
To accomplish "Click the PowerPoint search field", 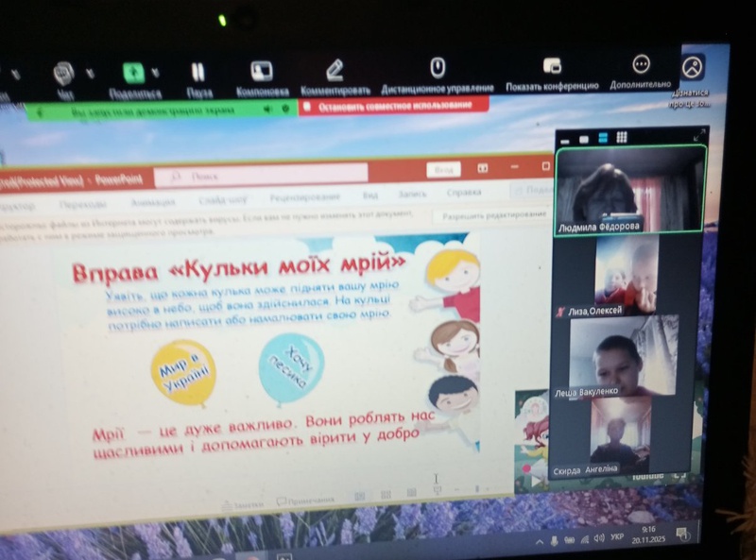I will click(261, 175).
